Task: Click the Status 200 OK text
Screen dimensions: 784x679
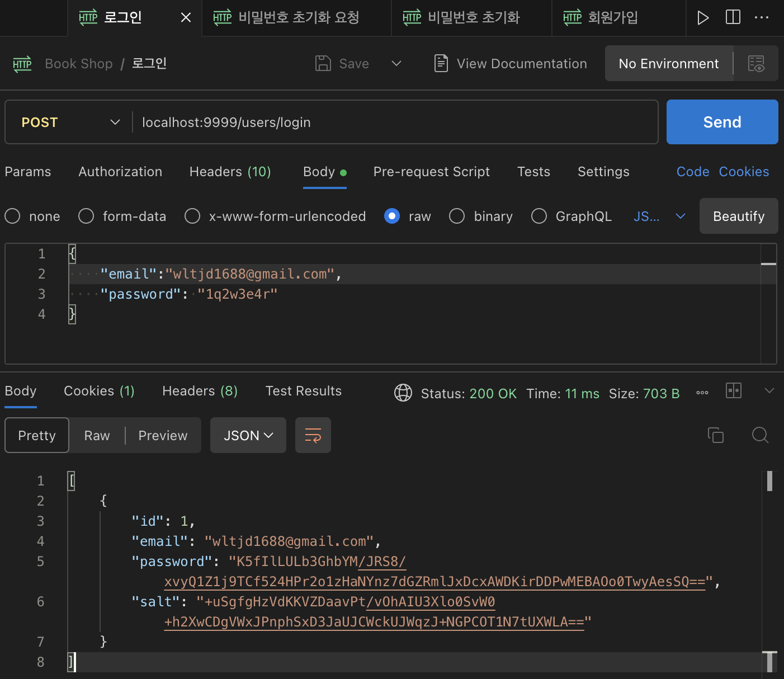Action: click(469, 394)
